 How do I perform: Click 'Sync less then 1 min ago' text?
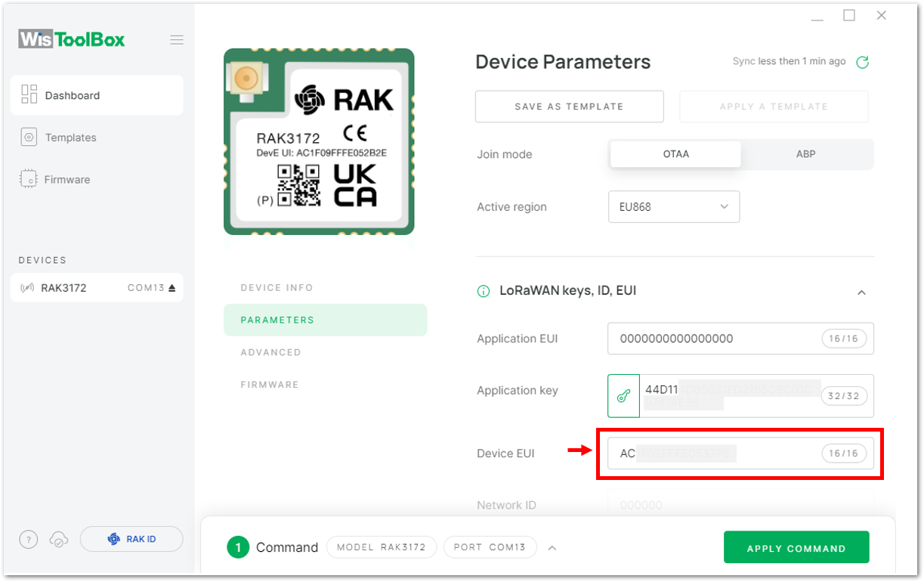790,61
